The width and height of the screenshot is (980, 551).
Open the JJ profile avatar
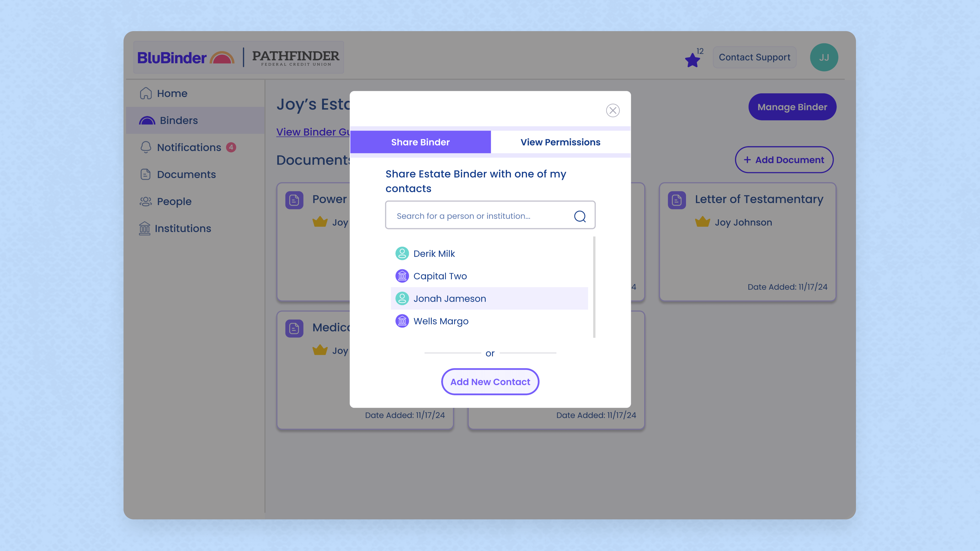point(824,57)
